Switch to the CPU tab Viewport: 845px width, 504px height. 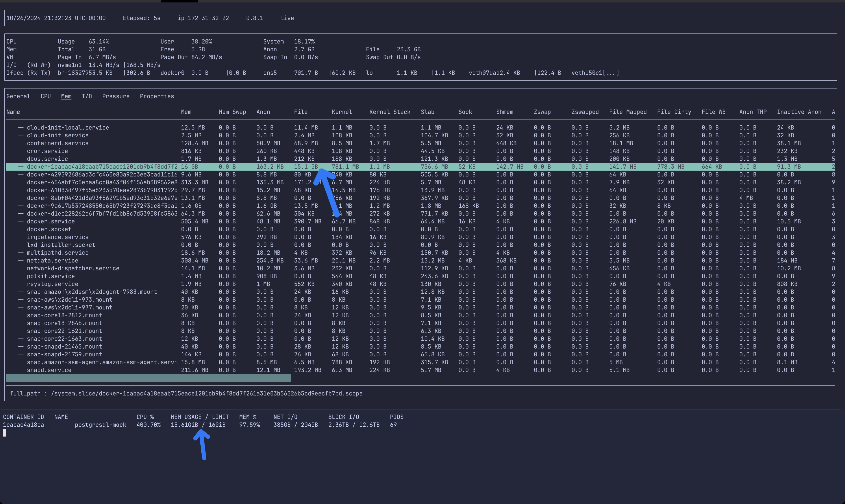[x=46, y=96]
